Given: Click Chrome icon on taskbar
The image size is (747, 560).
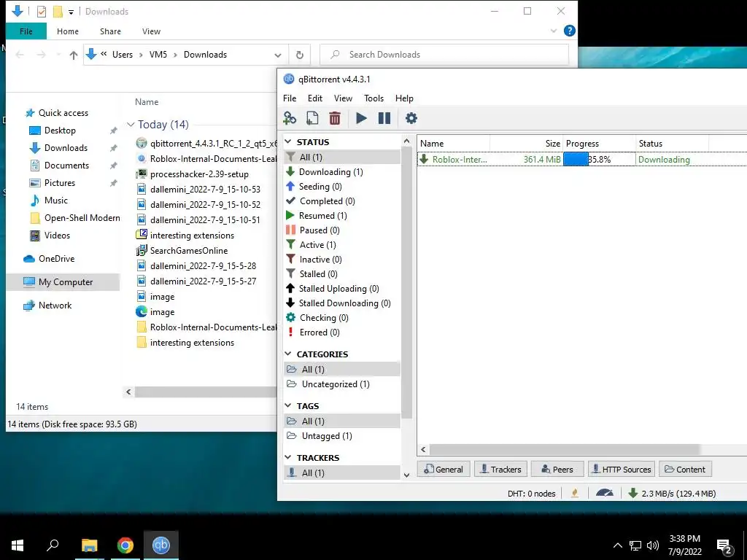Looking at the screenshot, I should [125, 545].
